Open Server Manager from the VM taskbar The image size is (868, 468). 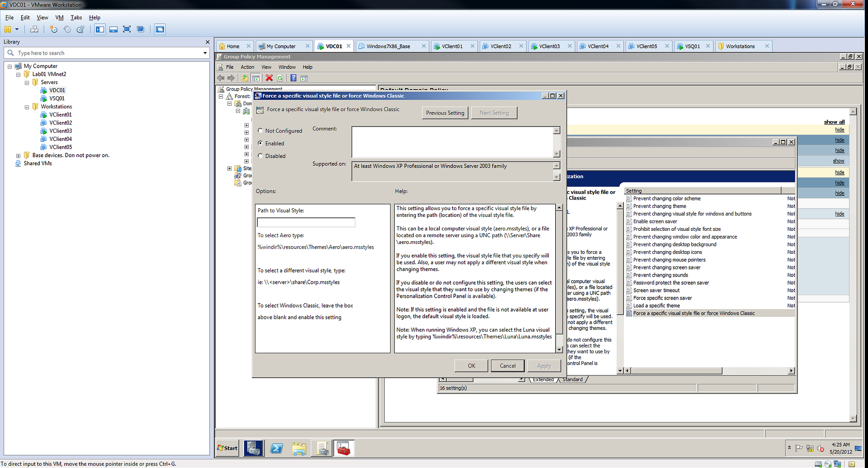tap(253, 448)
